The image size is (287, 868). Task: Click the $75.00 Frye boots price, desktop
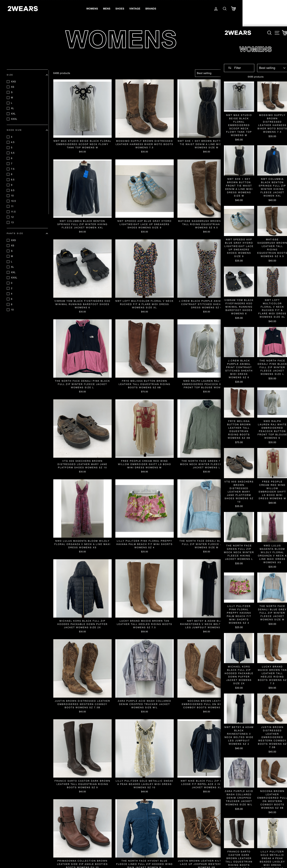click(144, 392)
